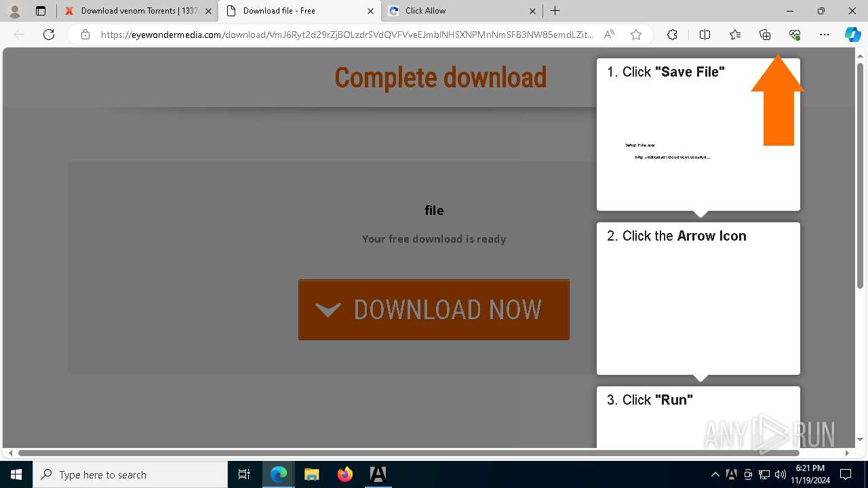Open the Favorites list
This screenshot has width=868, height=488.
coord(735,35)
